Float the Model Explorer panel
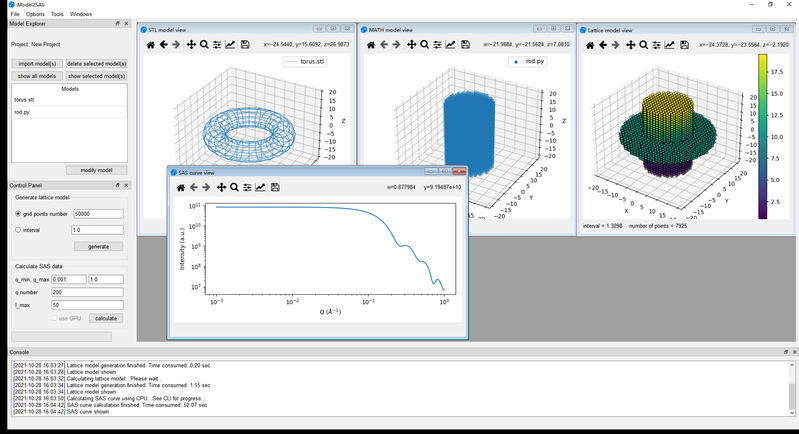 click(117, 23)
